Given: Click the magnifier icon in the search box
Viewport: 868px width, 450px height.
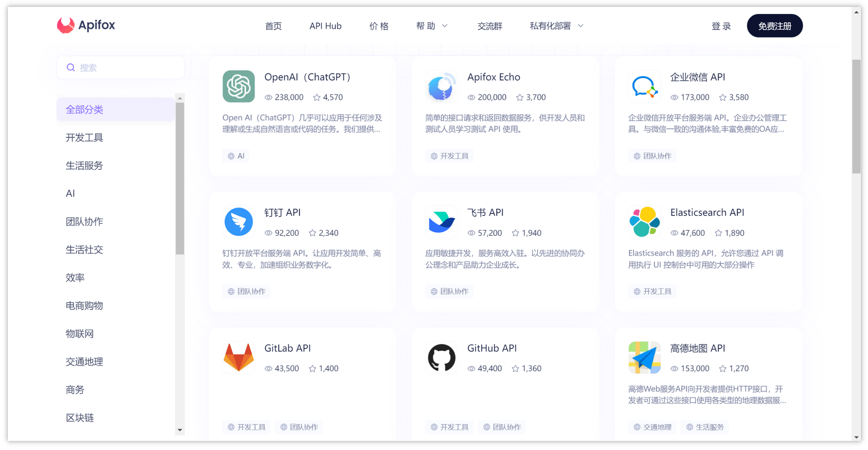Looking at the screenshot, I should pyautogui.click(x=70, y=67).
